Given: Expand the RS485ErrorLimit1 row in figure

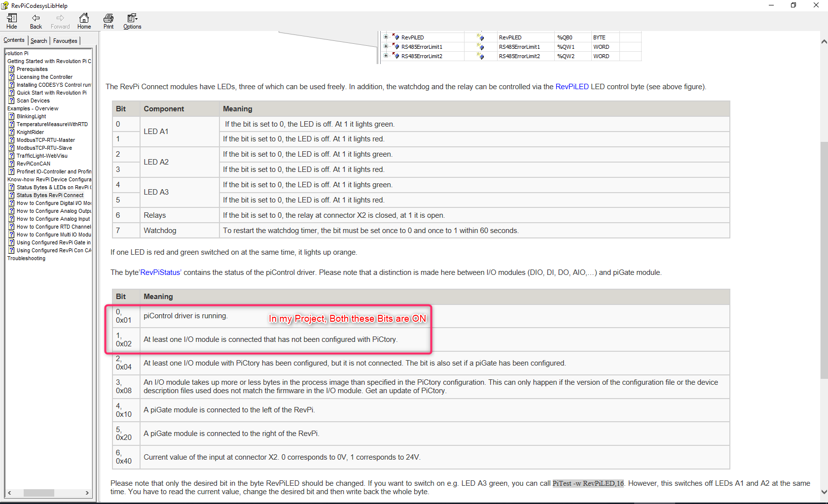Looking at the screenshot, I should (x=386, y=46).
